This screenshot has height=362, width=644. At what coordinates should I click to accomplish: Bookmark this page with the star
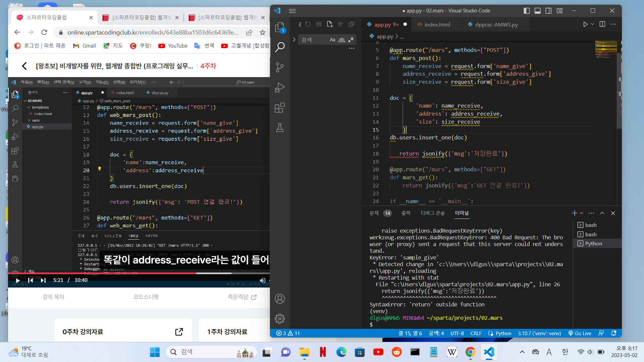(x=263, y=32)
